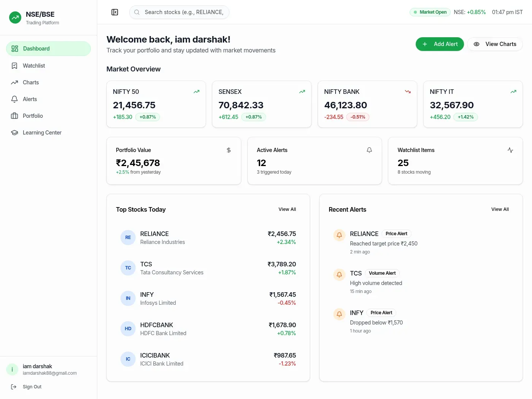Click the bell icon on Active Alerts card

pos(369,150)
